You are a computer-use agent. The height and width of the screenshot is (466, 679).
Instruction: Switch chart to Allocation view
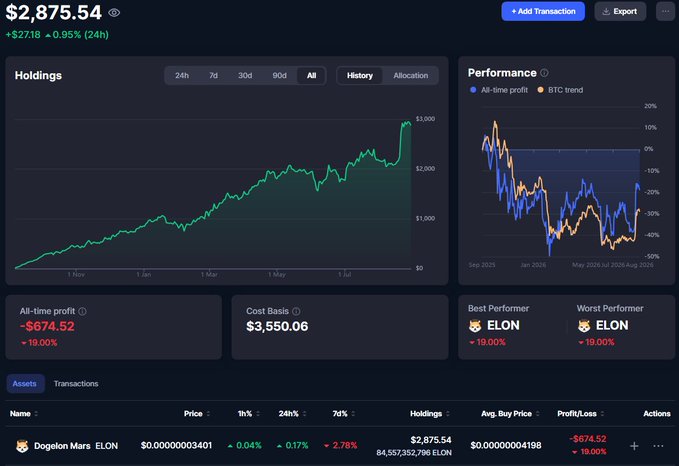[x=411, y=75]
